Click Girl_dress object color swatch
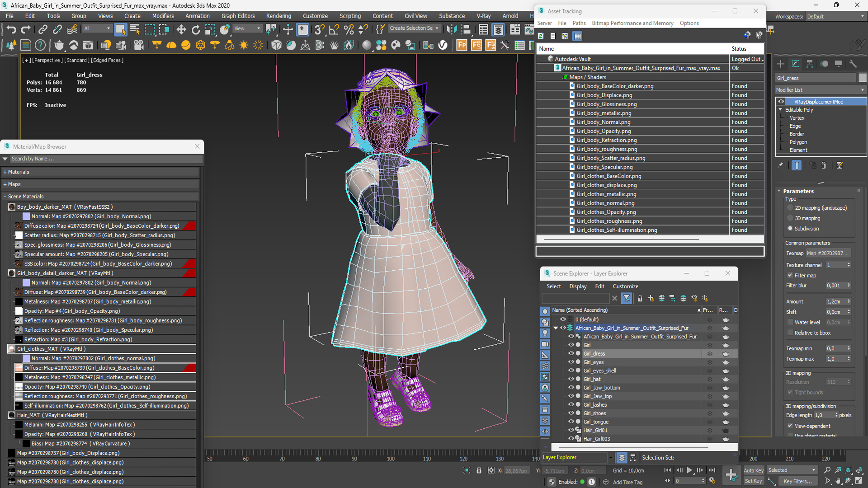 (x=862, y=78)
